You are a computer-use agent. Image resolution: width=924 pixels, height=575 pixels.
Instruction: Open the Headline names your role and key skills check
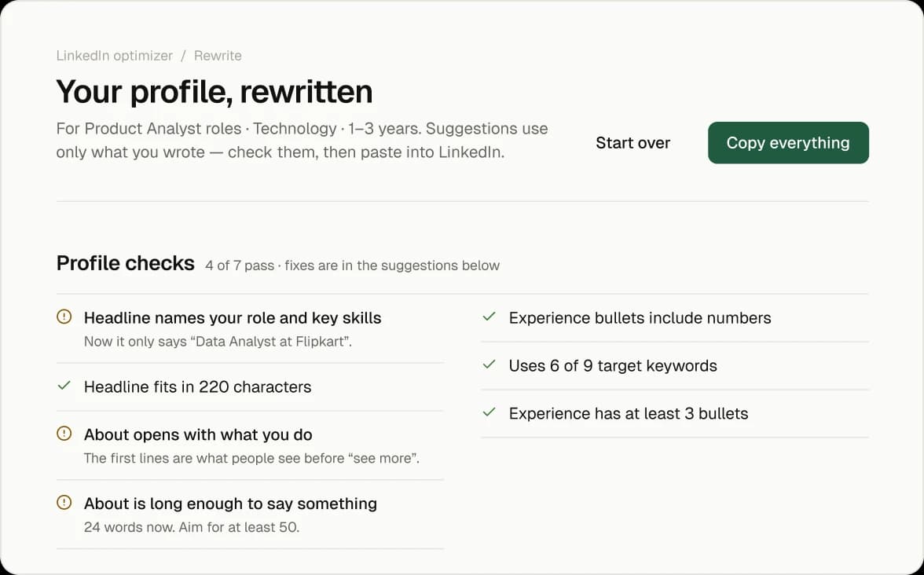[250, 328]
